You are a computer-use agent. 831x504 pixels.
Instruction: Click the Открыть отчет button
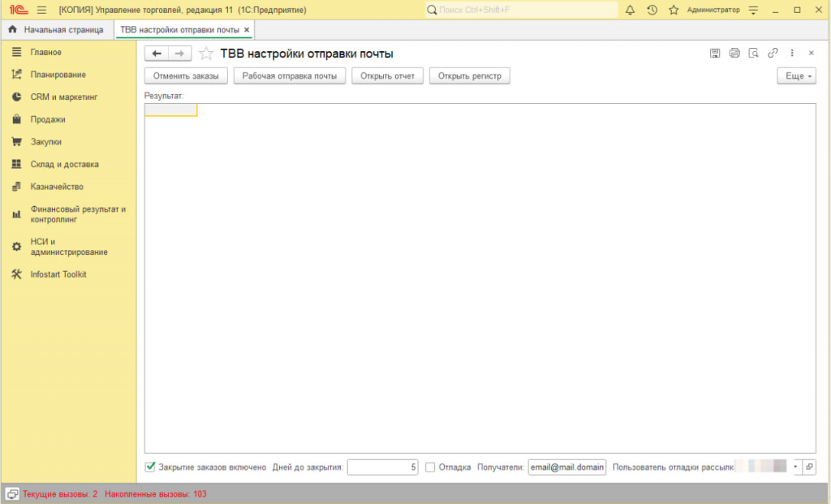[387, 75]
